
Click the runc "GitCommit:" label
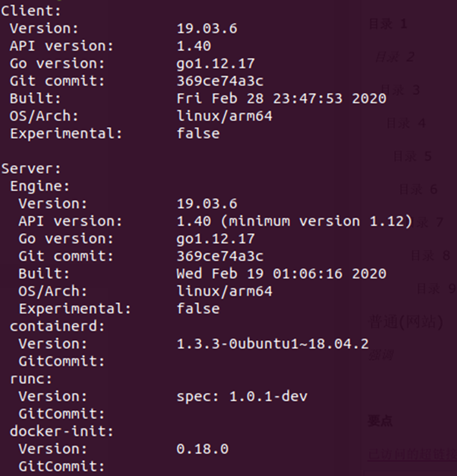point(62,414)
